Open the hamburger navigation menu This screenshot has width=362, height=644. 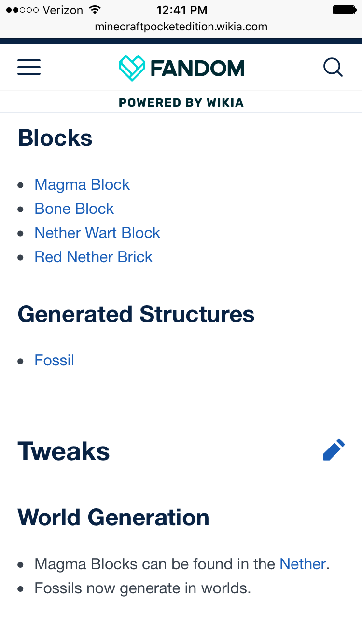[x=29, y=67]
